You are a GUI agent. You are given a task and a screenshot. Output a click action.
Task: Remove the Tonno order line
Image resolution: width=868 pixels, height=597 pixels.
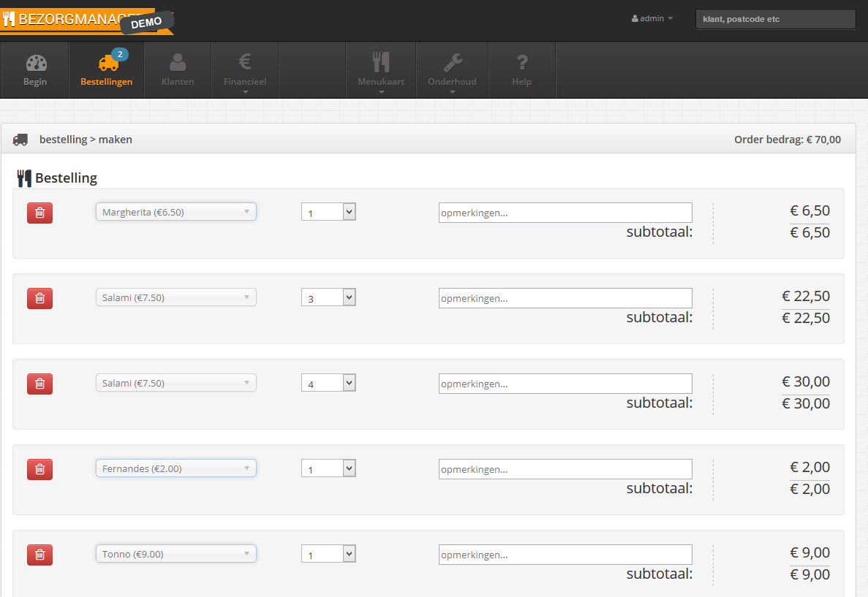[40, 555]
